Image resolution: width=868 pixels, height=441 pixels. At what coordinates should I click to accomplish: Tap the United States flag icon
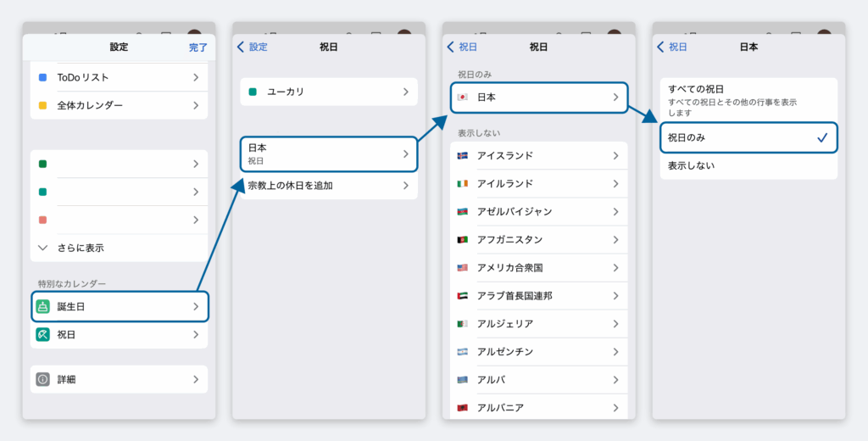(x=463, y=268)
